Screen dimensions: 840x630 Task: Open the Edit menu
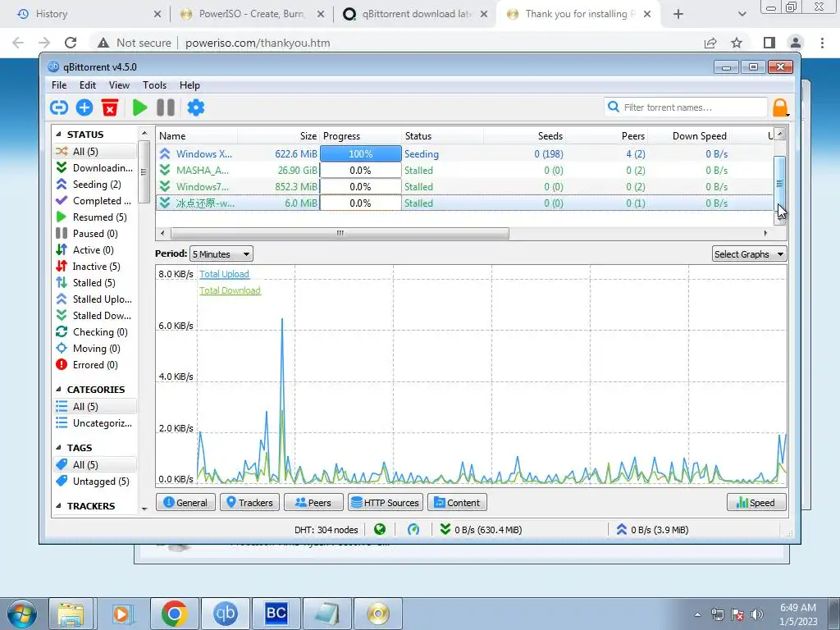click(87, 85)
